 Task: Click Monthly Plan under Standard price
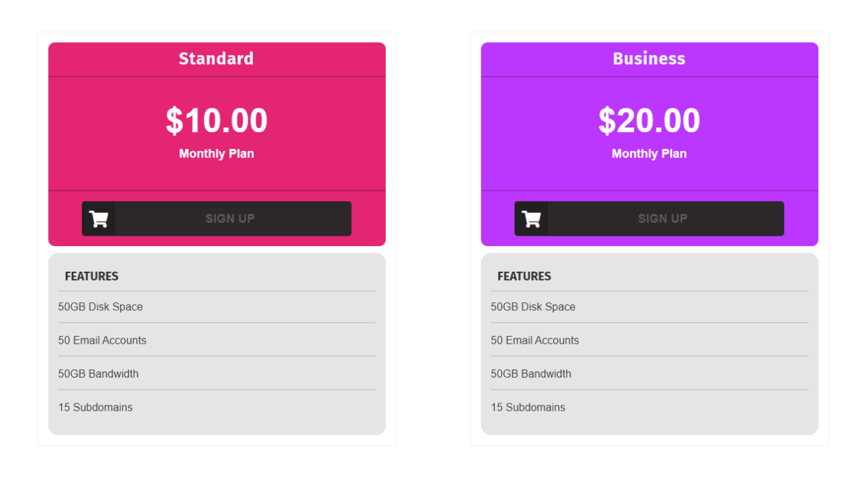(x=216, y=154)
